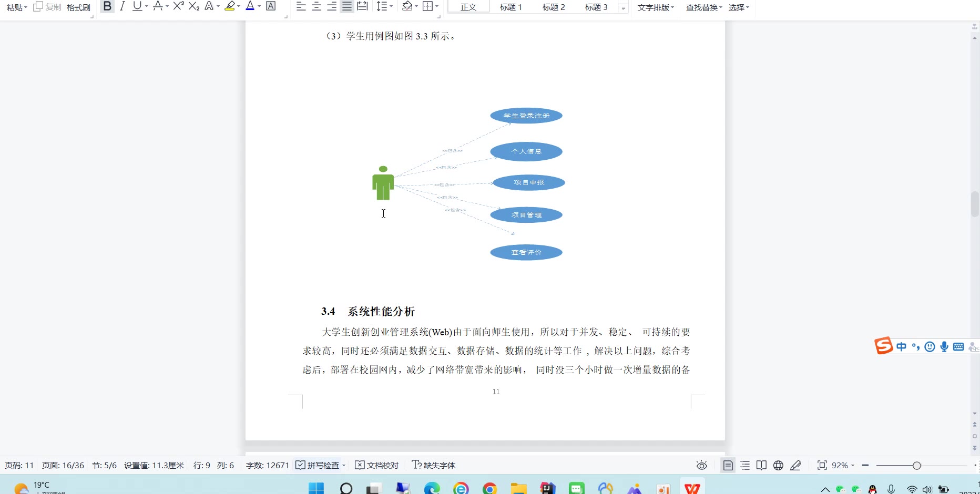
Task: Open highlight color dropdown arrow
Action: (239, 6)
